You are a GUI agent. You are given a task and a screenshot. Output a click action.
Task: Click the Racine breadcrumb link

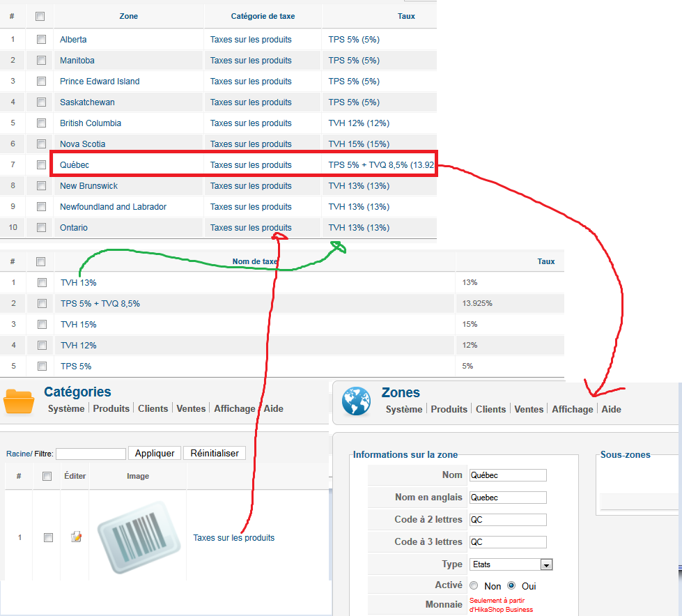[18, 454]
